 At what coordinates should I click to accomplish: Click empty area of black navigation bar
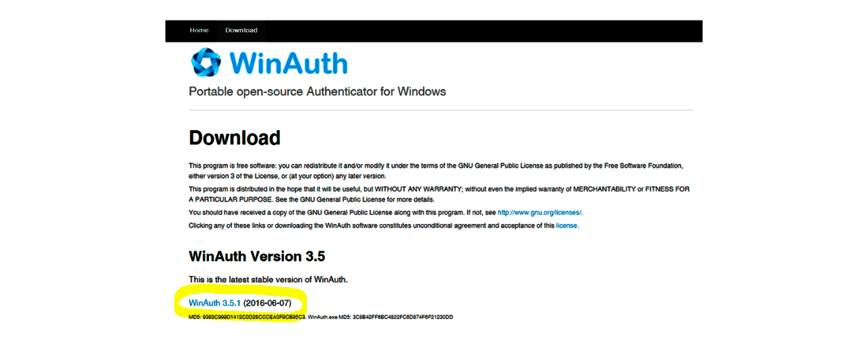(x=473, y=31)
